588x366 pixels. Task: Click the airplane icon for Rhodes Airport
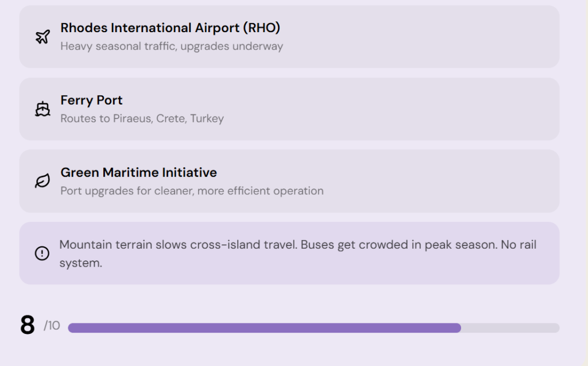[x=42, y=37]
